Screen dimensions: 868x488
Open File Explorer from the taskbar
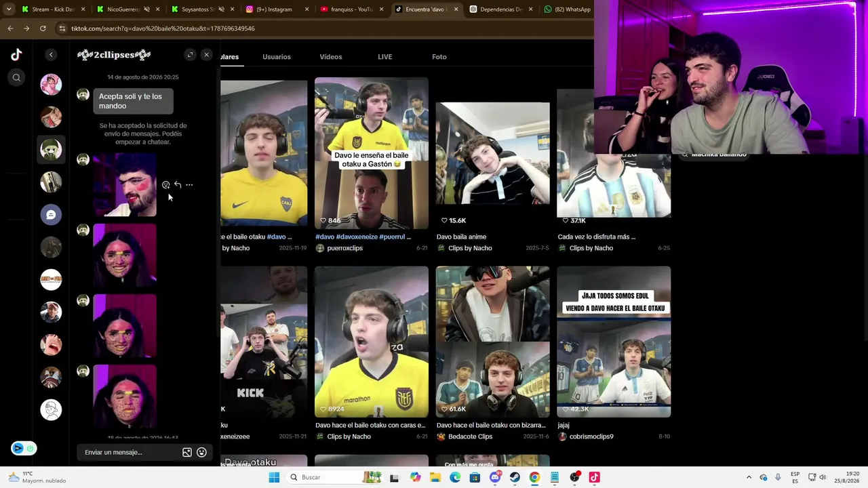pos(435,478)
